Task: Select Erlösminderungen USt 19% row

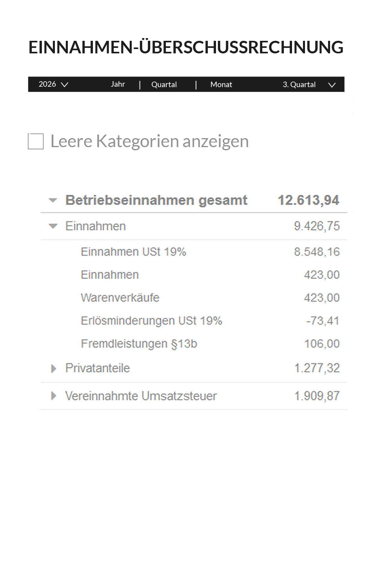Action: 151,321
